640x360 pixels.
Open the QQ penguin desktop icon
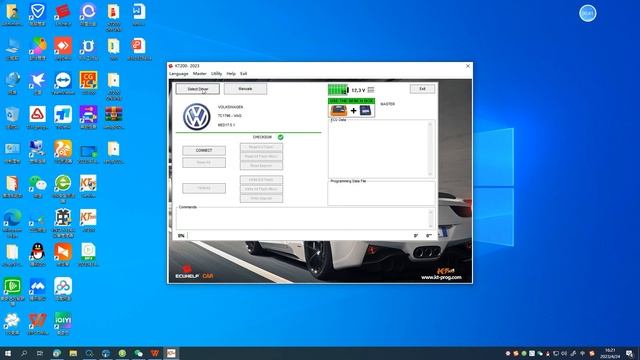click(38, 255)
